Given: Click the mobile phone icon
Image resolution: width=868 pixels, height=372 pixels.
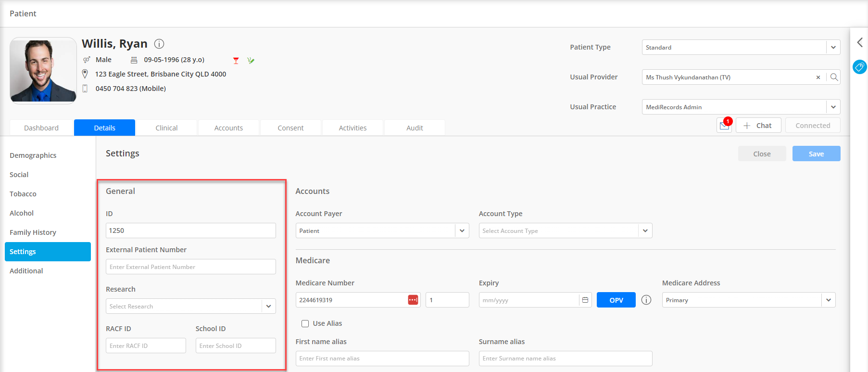Looking at the screenshot, I should point(85,89).
